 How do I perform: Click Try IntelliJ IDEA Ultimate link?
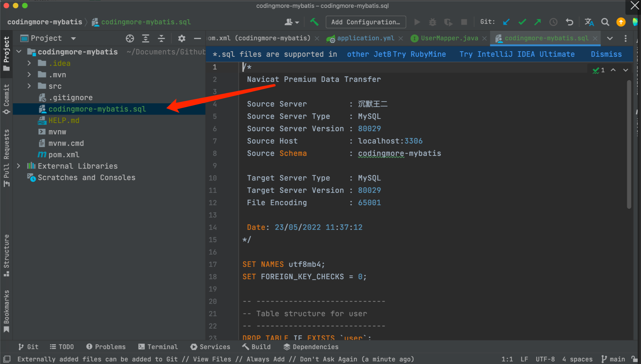(x=517, y=54)
